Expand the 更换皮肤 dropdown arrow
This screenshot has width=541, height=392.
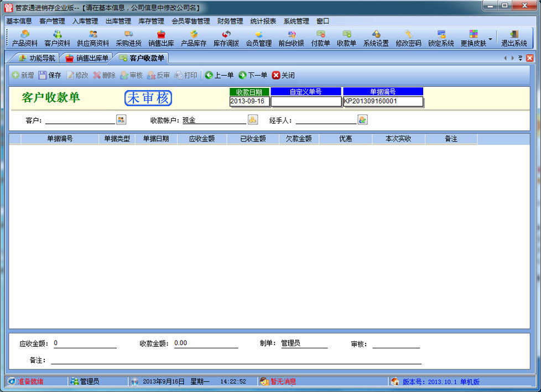pos(490,39)
